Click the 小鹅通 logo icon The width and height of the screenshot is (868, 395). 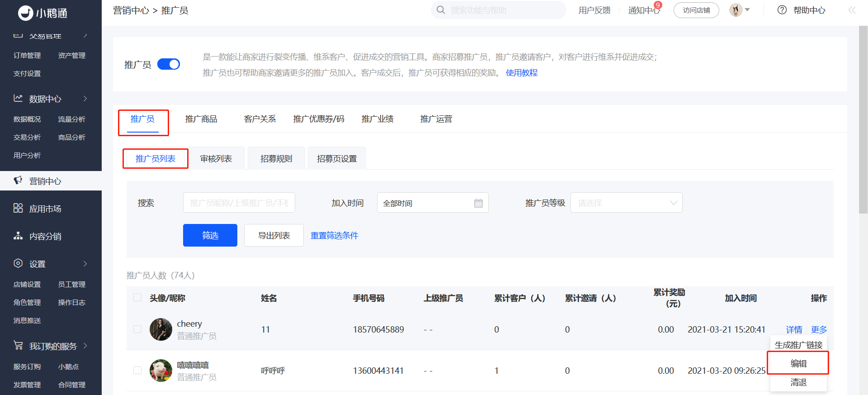[26, 13]
